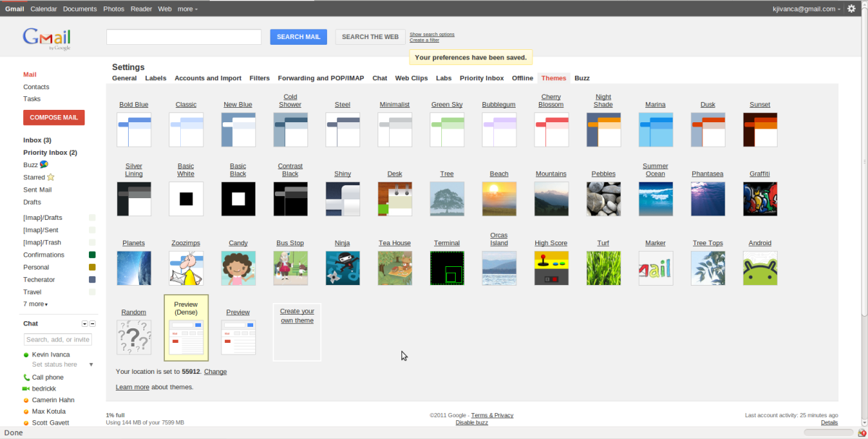Pick the Candy theme image

pyautogui.click(x=238, y=268)
